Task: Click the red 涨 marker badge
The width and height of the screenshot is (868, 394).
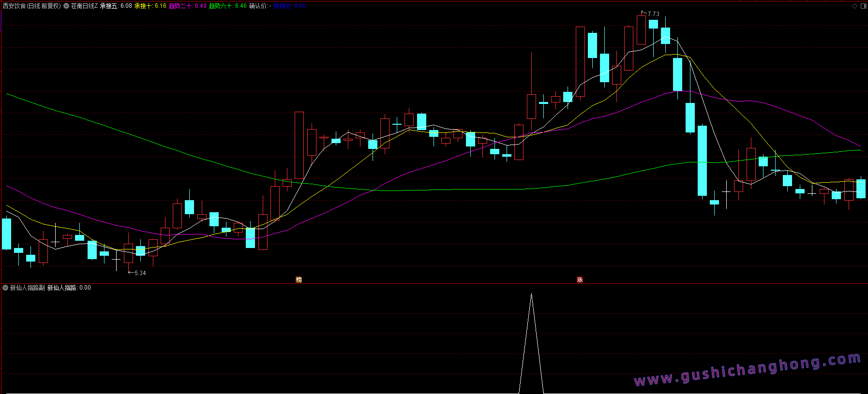Action: 580,279
